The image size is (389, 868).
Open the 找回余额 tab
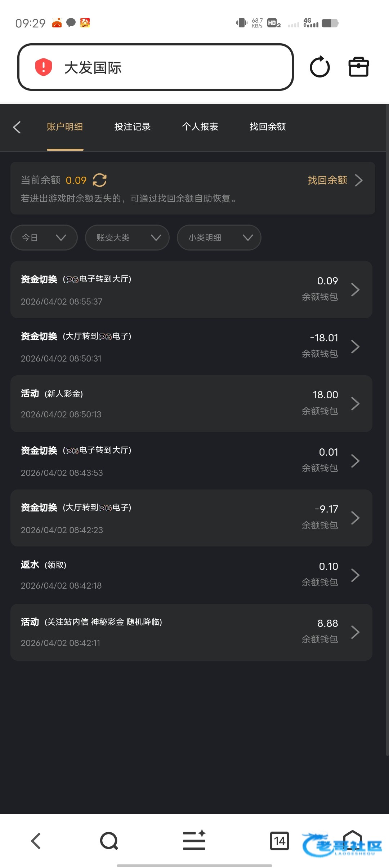(x=268, y=127)
